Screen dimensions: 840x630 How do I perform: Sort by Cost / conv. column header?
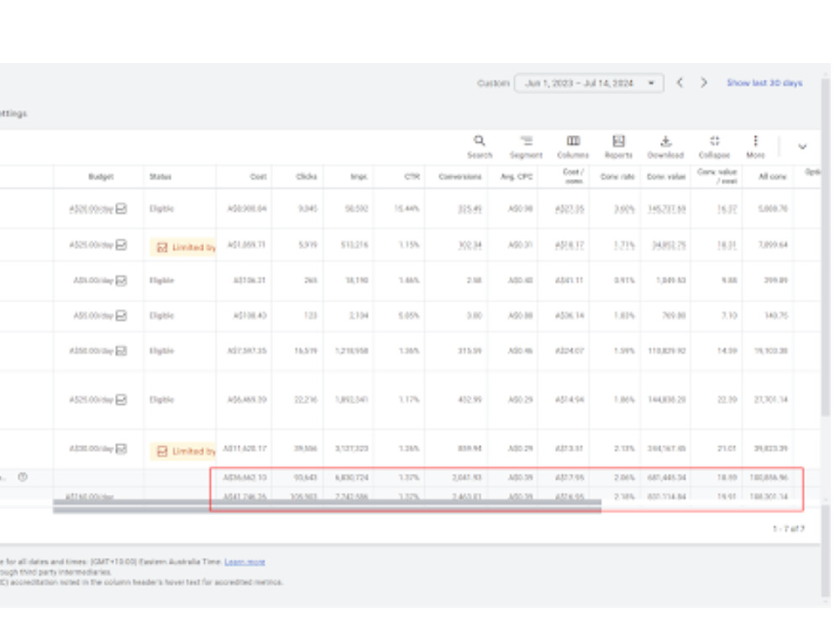(x=573, y=176)
